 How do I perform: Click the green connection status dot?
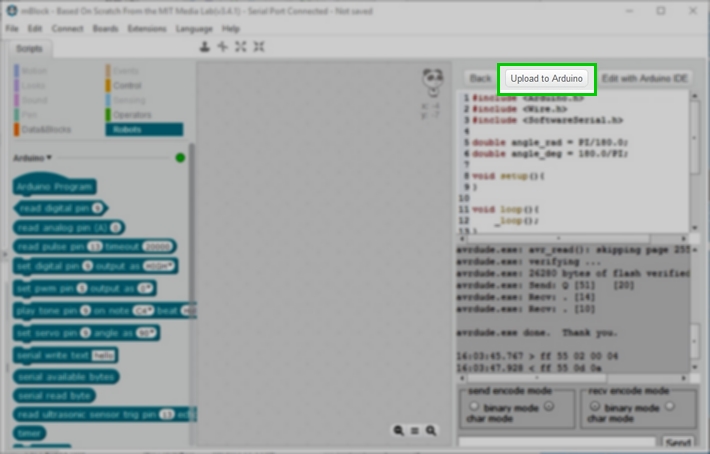(180, 158)
